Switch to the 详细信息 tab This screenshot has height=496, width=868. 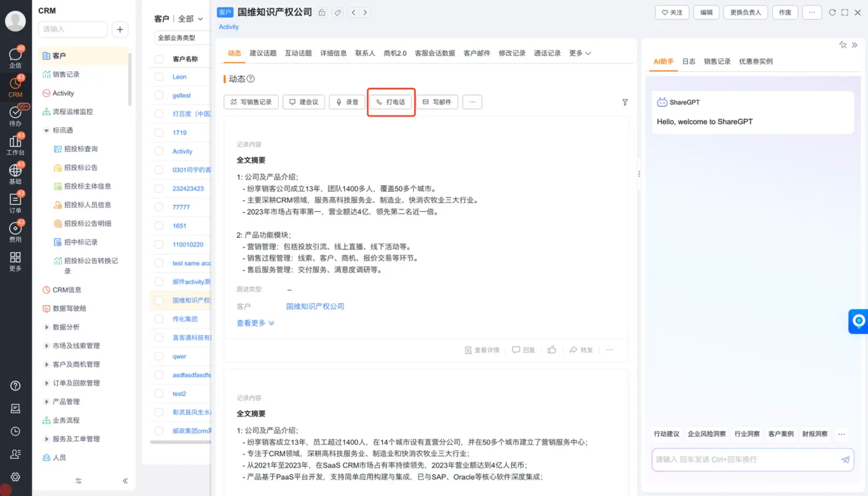(333, 53)
